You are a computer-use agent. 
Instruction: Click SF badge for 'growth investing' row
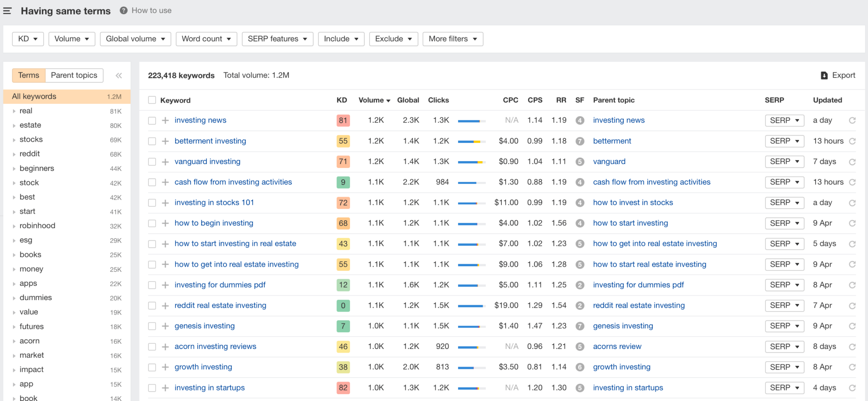click(580, 367)
